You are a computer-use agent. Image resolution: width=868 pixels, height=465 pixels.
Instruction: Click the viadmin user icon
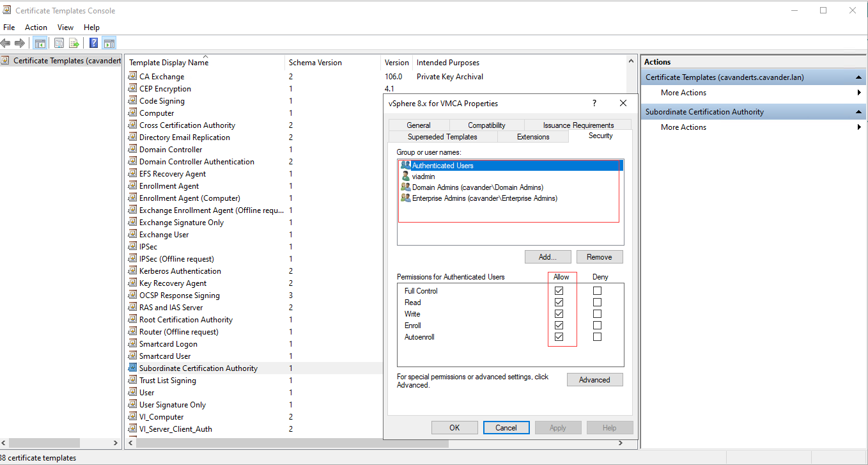405,176
